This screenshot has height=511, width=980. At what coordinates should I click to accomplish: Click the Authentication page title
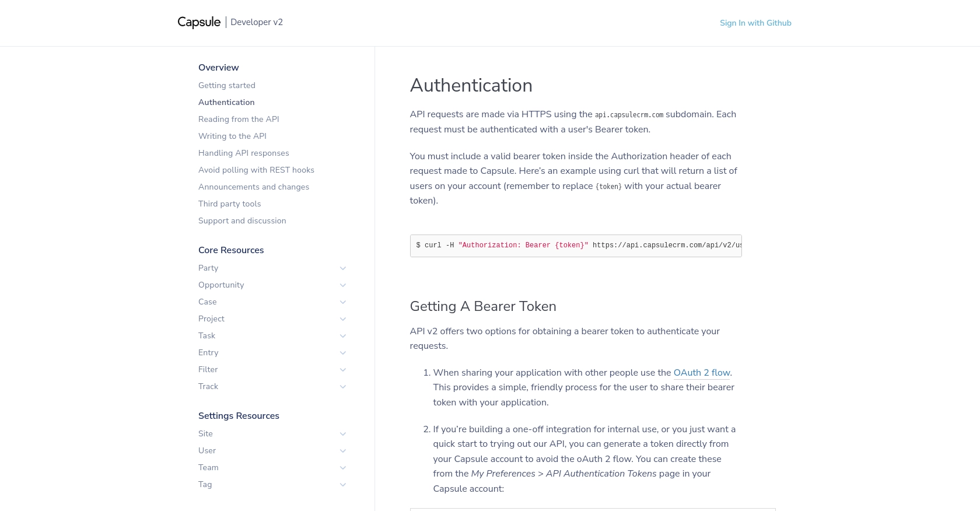pyautogui.click(x=471, y=85)
